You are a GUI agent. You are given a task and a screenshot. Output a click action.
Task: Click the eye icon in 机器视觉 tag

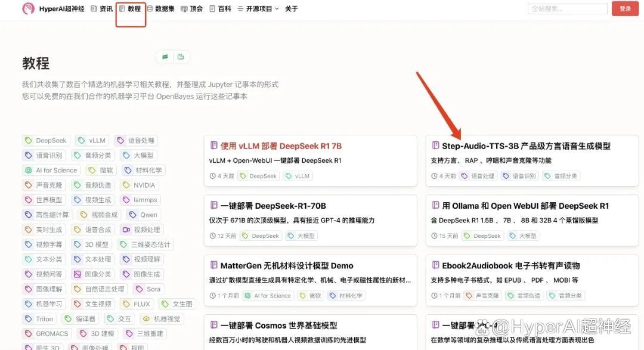pyautogui.click(x=146, y=319)
